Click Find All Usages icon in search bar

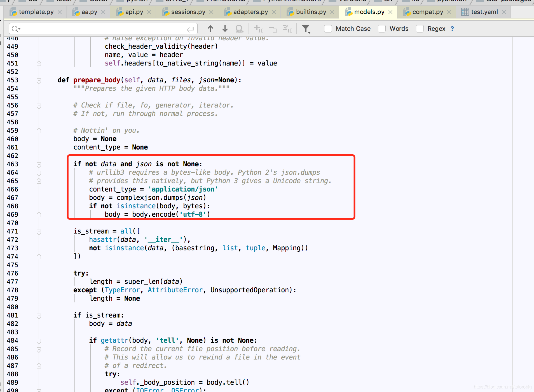239,29
